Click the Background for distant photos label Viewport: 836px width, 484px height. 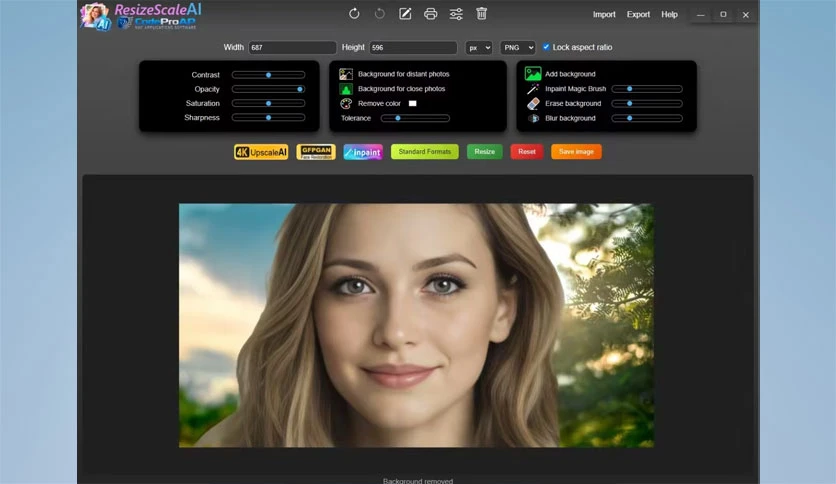404,74
